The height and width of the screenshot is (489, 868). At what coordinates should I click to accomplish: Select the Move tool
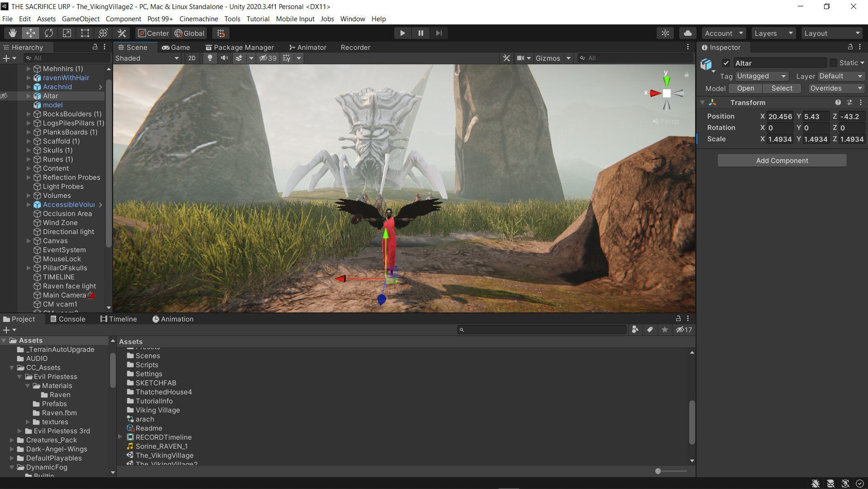[30, 33]
